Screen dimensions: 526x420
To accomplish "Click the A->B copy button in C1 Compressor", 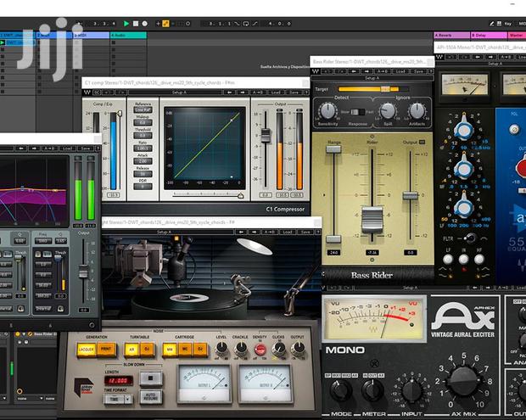I will [258, 92].
